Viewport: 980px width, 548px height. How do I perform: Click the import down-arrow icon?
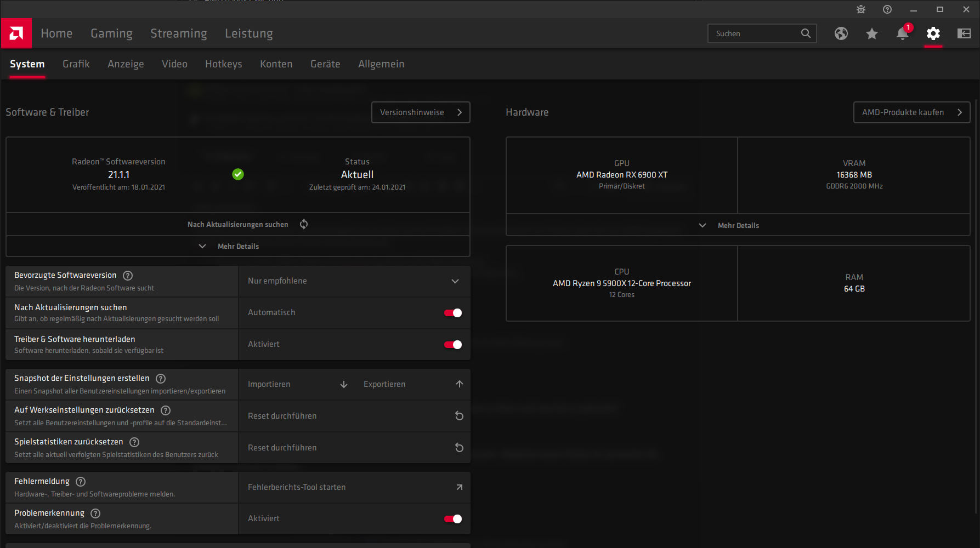344,384
